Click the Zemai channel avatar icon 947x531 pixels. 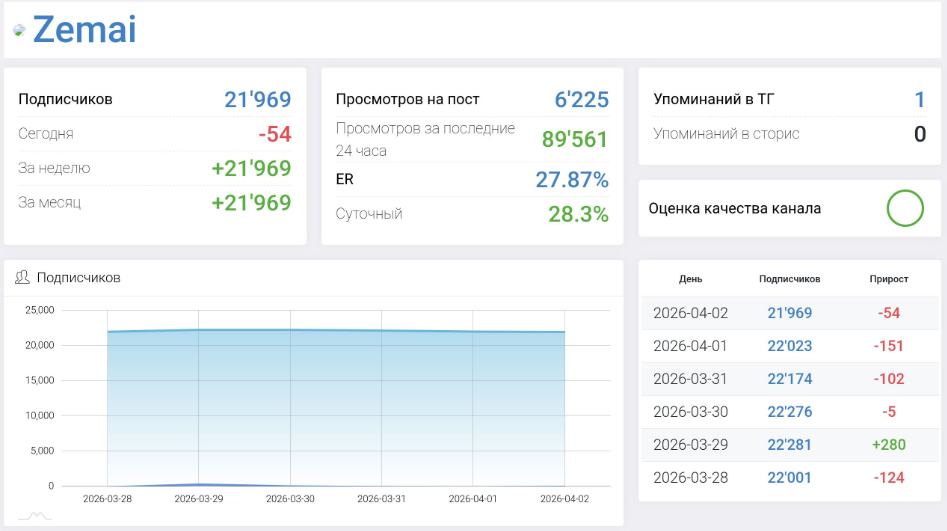click(x=19, y=30)
